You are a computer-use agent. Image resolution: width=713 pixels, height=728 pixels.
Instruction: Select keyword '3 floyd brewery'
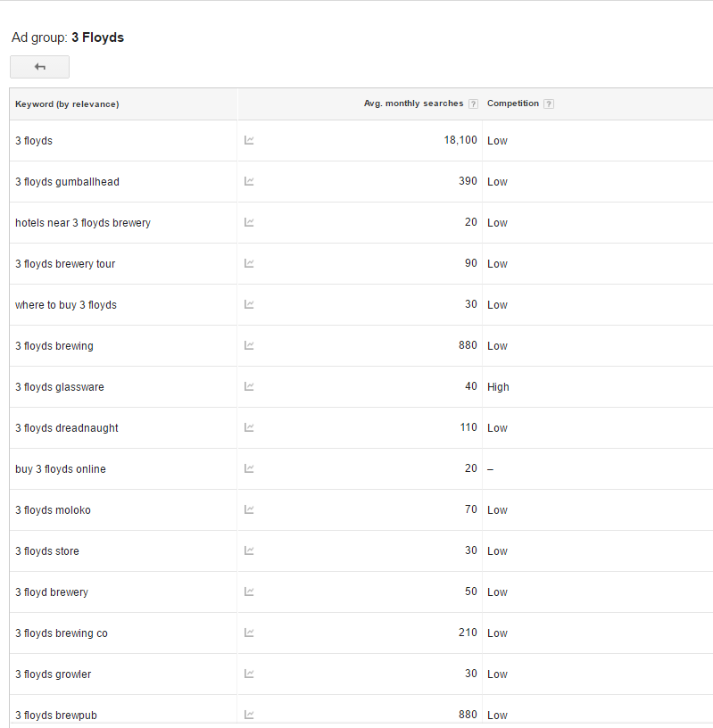[52, 592]
